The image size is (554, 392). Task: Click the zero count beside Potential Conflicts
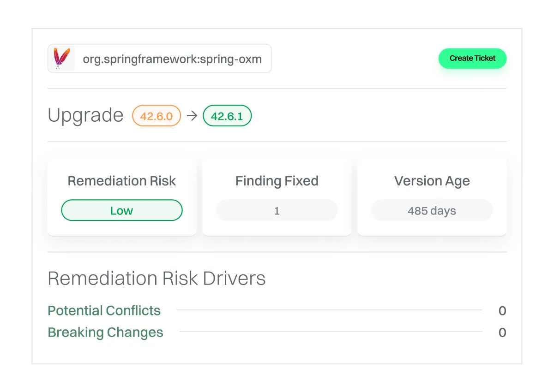coord(502,311)
